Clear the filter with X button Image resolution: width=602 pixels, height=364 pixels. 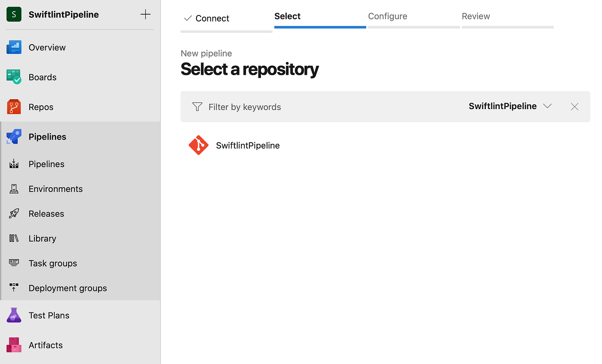point(574,107)
